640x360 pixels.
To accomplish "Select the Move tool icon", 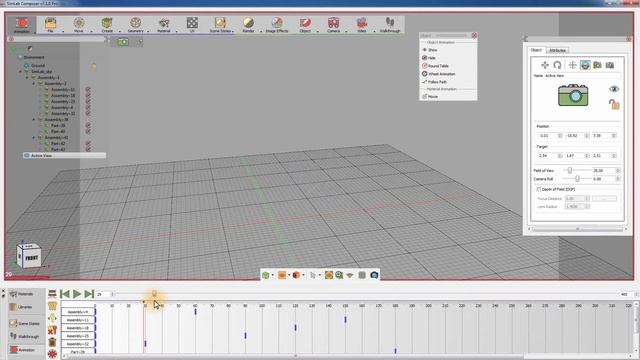I will (x=79, y=22).
